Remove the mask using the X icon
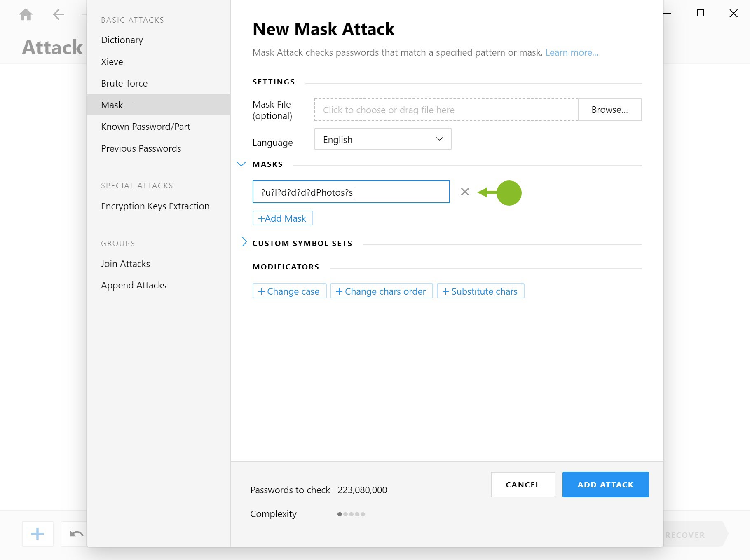750x560 pixels. click(x=465, y=192)
